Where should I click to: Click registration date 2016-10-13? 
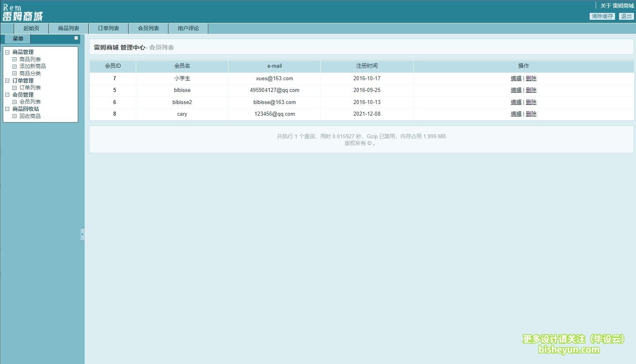click(x=367, y=102)
